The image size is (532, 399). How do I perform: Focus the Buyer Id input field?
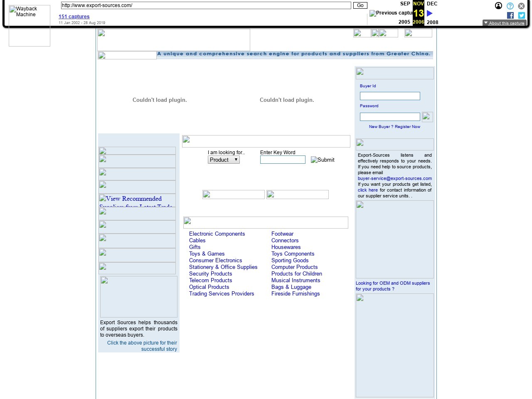coord(390,96)
